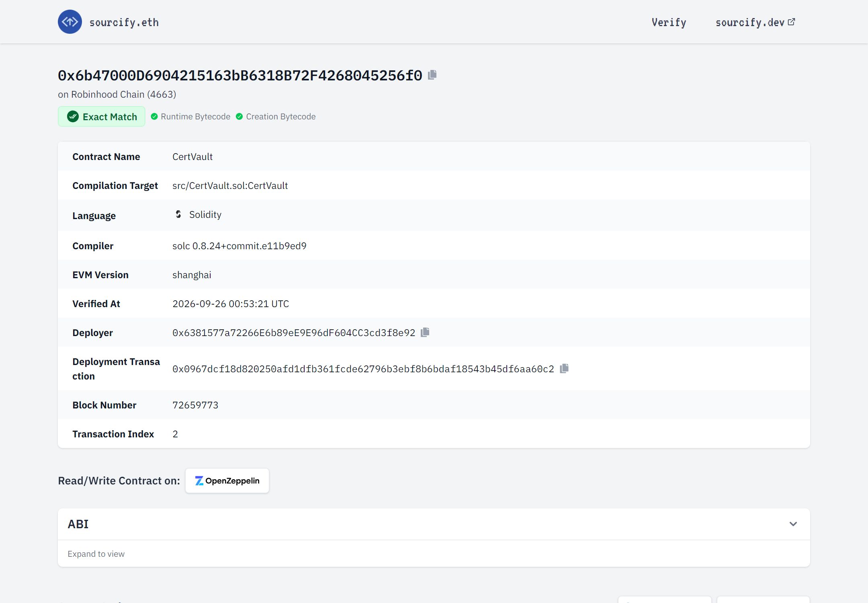Click the Deployer row label
868x603 pixels.
point(92,333)
